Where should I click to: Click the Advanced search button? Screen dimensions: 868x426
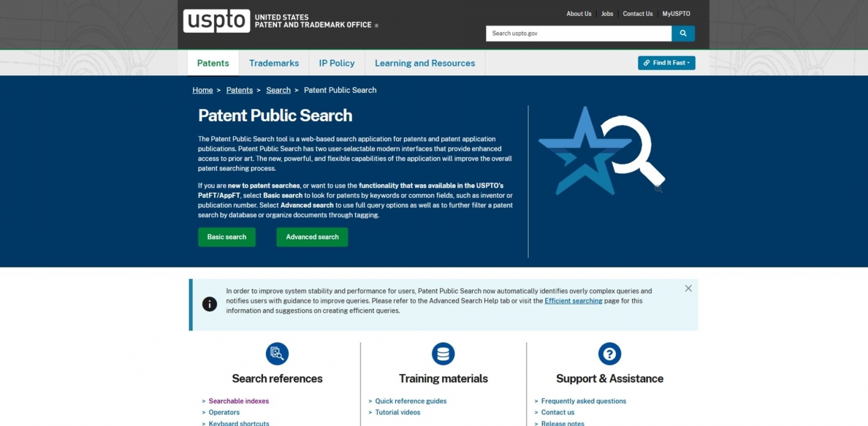click(312, 237)
